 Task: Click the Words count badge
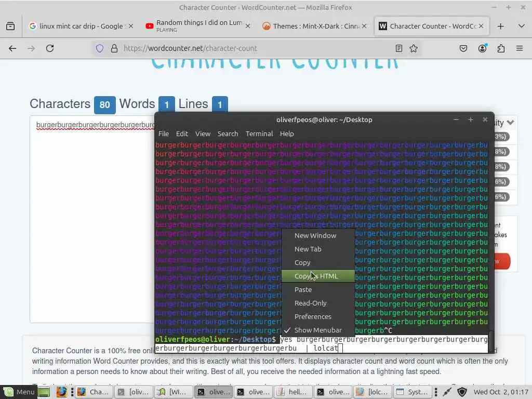[x=166, y=105]
